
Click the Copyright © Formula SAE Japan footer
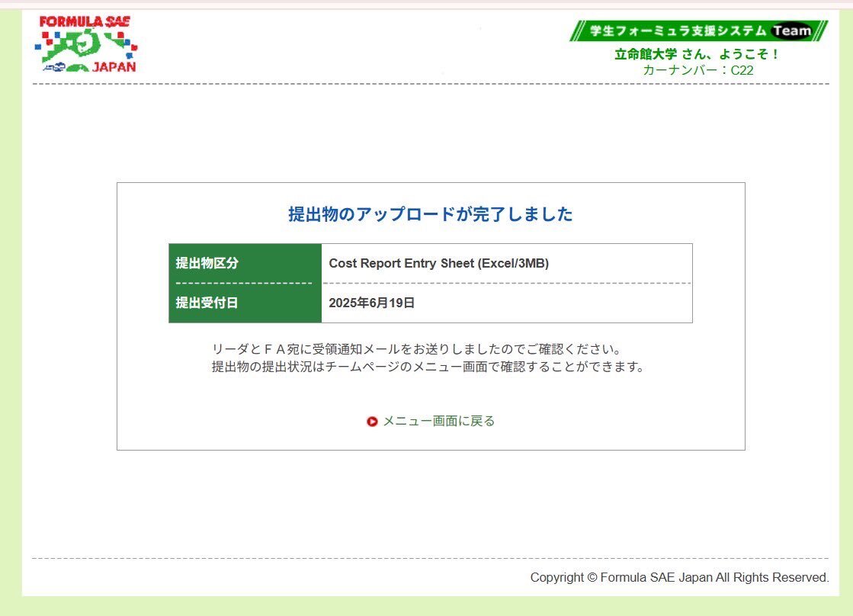coord(679,577)
